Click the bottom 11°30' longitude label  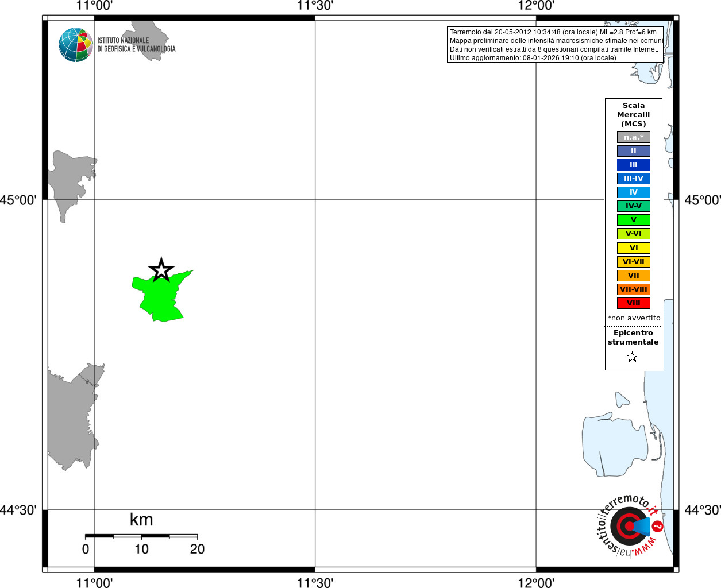pos(315,582)
